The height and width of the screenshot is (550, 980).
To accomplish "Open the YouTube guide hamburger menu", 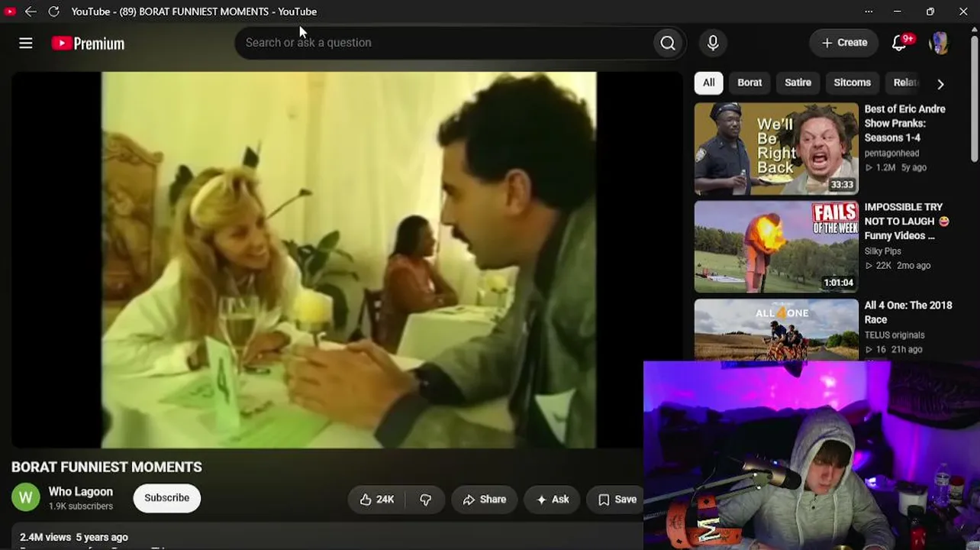I will pyautogui.click(x=25, y=44).
